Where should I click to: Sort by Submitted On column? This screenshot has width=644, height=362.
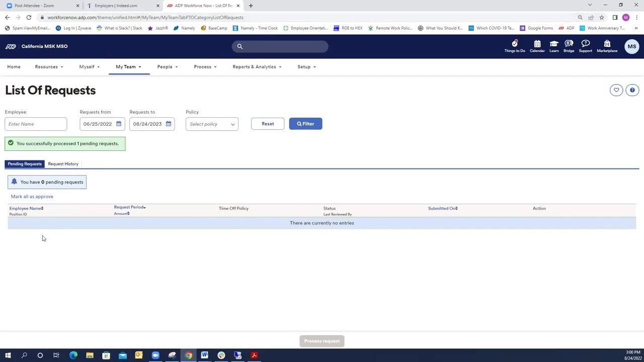click(443, 208)
